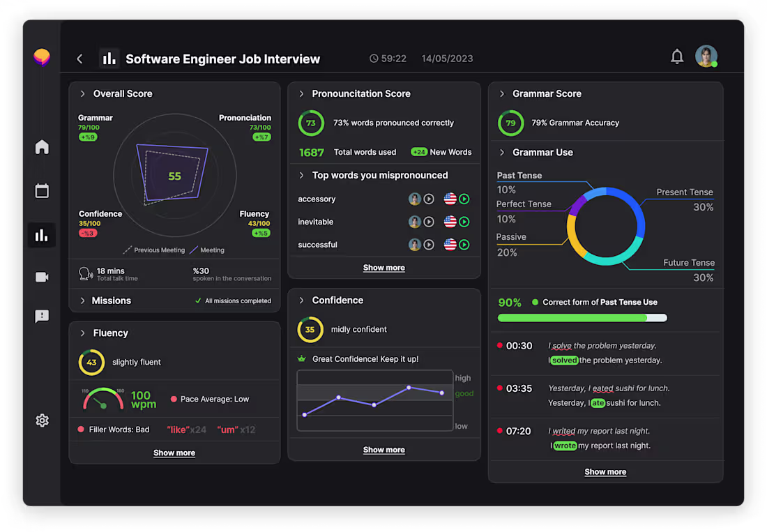Viewport: 767px width, 532px height.
Task: Click the app logo at sidebar top
Action: 42,56
